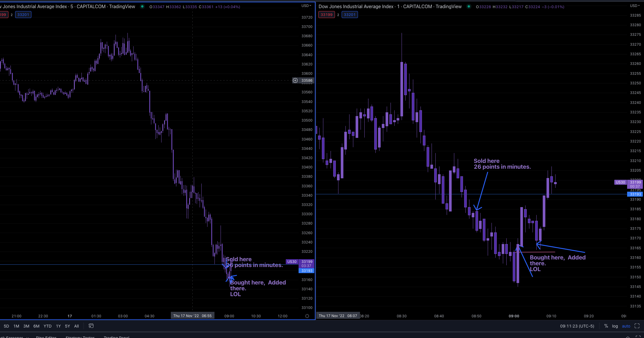Open the Strategy Tester tab

pyautogui.click(x=80, y=337)
